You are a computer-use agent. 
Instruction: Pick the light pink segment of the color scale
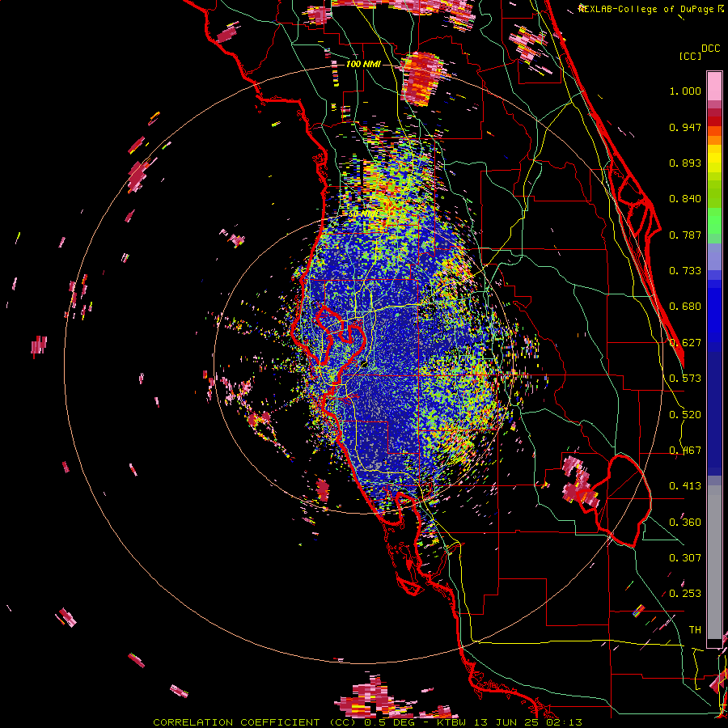point(714,86)
